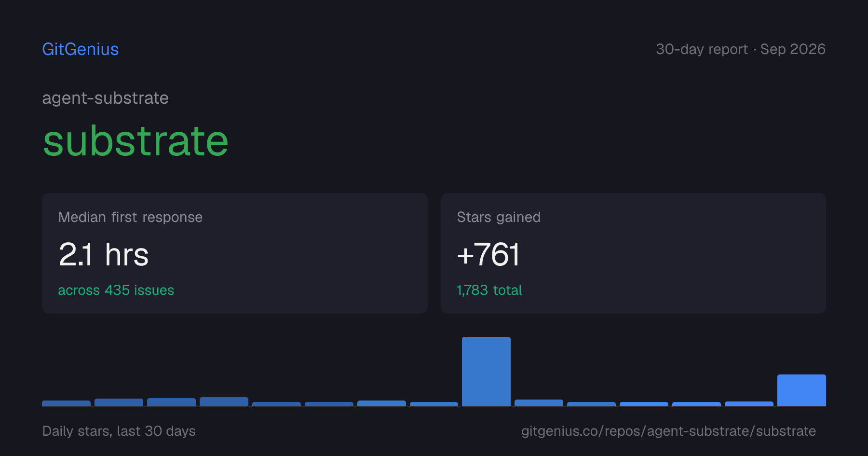Click the Daily stars, last 30 days caption
This screenshot has height=456, width=868.
click(x=119, y=431)
